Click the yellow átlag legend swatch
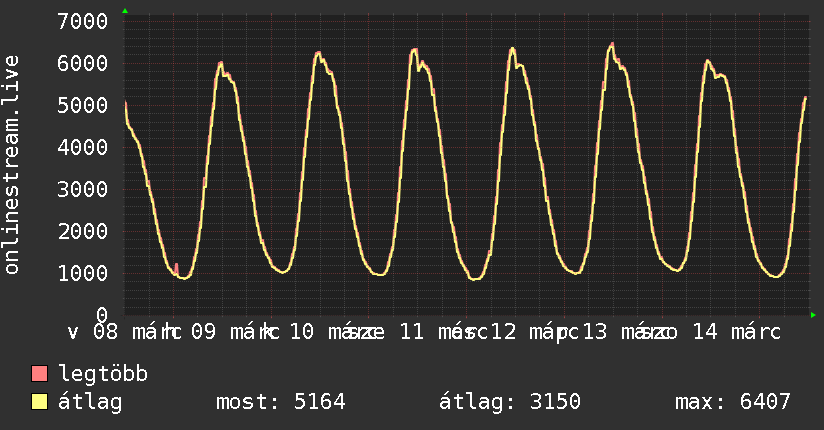 tap(40, 403)
